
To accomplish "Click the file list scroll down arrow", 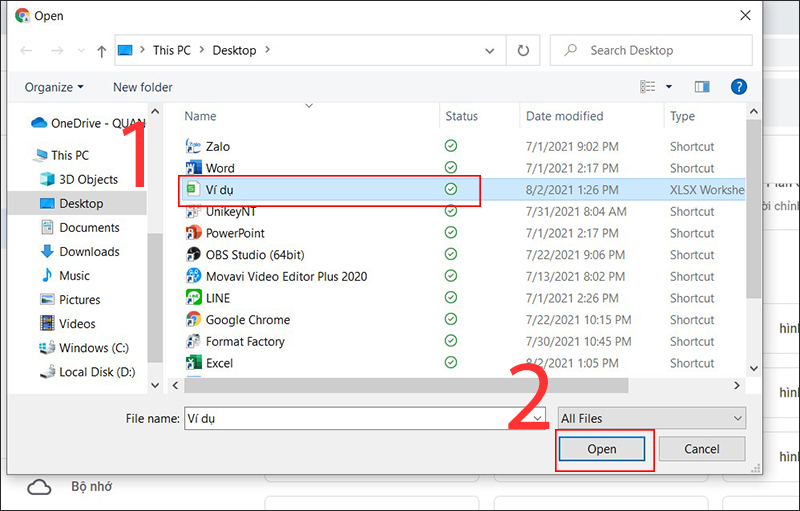I will [x=754, y=368].
